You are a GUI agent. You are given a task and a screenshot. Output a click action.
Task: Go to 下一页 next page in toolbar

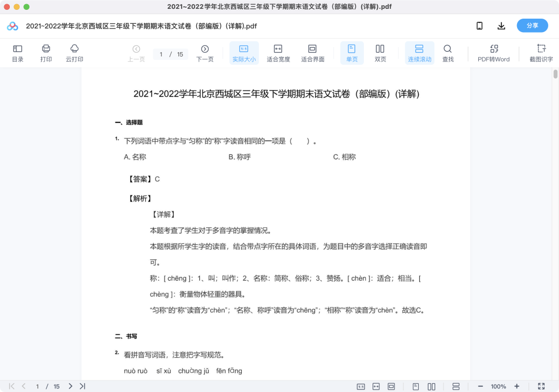click(x=204, y=53)
